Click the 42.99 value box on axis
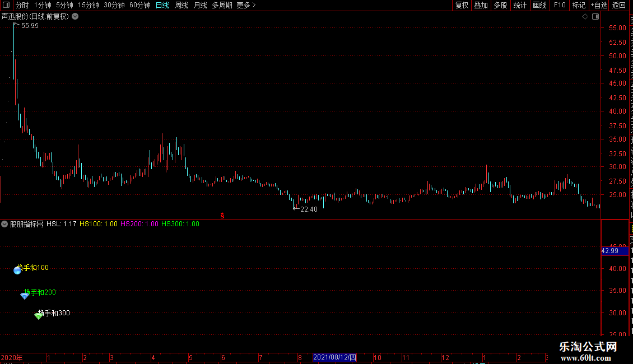The height and width of the screenshot is (364, 633). pos(615,251)
